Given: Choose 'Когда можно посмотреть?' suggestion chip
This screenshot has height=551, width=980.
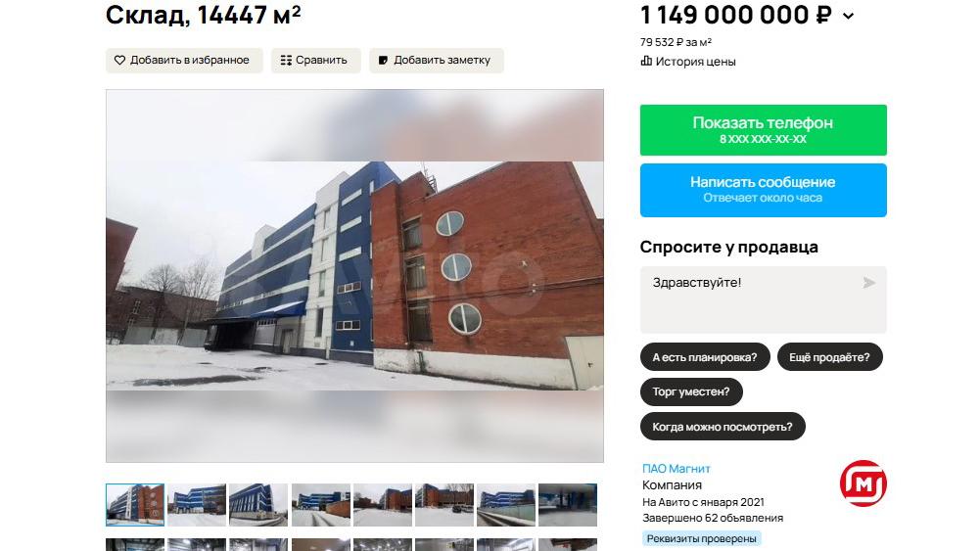Looking at the screenshot, I should (x=723, y=427).
